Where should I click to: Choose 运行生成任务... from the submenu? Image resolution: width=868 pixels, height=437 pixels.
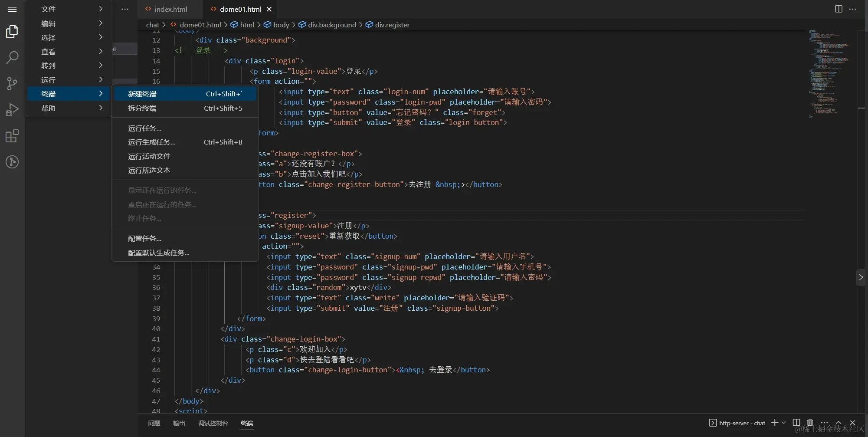tap(185, 142)
